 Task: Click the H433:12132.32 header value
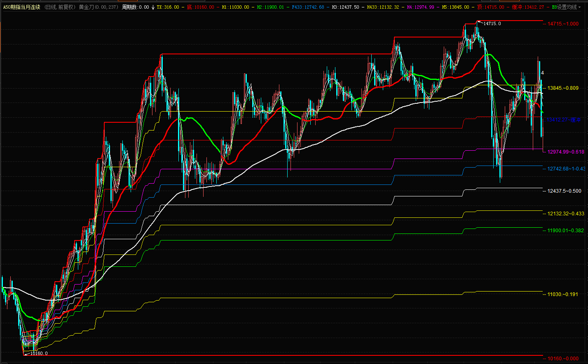[x=383, y=7]
